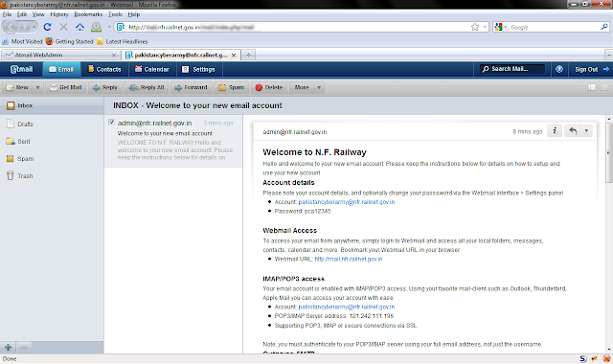This screenshot has width=613, height=364.
Task: Click the Forward navigation arrow
Action: [24, 27]
